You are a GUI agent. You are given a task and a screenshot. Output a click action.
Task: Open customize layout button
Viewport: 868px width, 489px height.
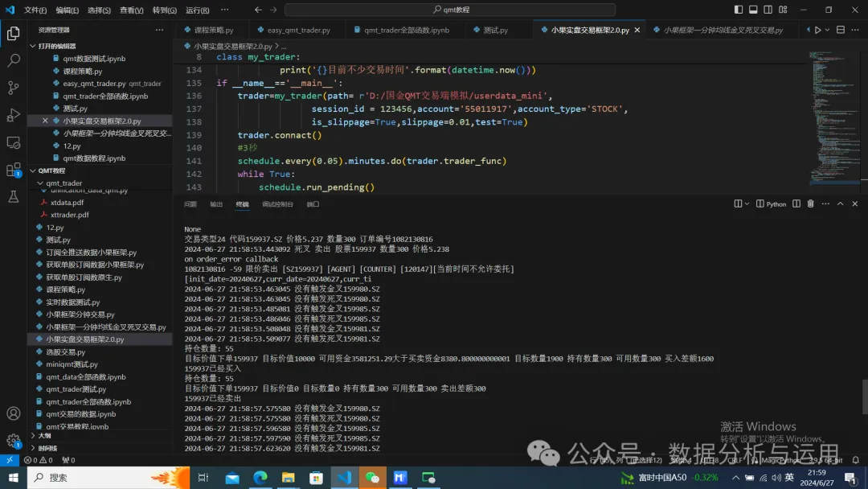click(784, 10)
